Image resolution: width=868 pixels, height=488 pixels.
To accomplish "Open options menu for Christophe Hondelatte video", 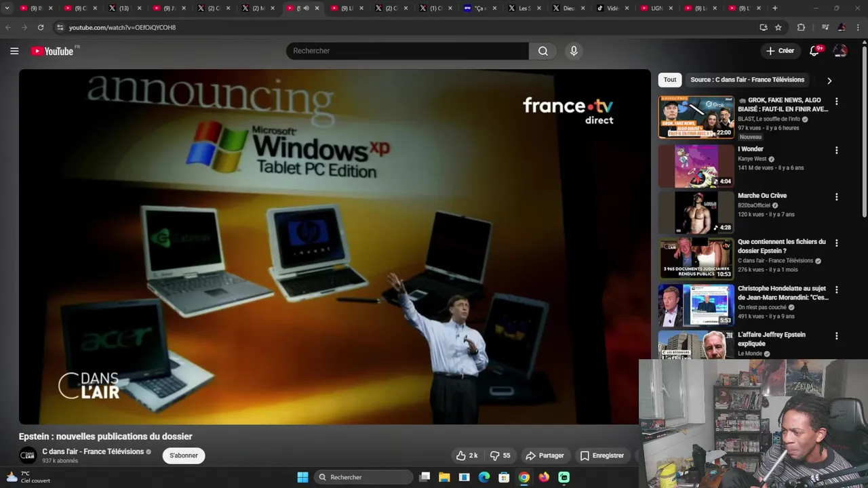I will 836,289.
